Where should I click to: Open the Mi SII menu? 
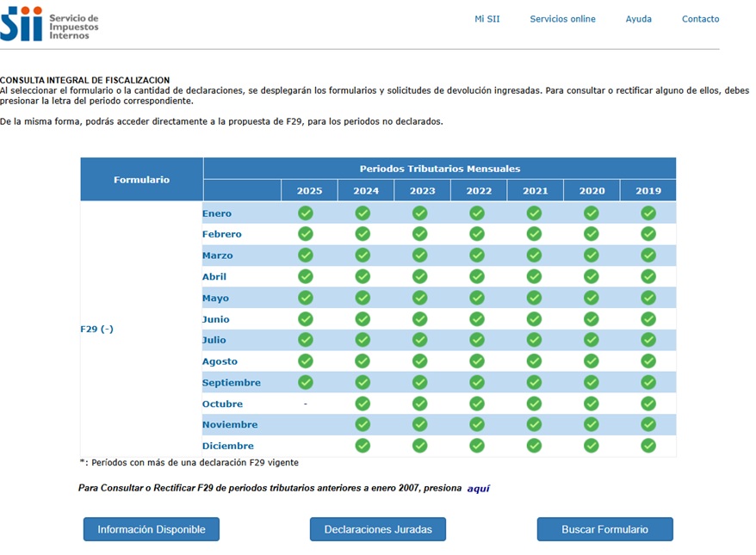click(486, 19)
